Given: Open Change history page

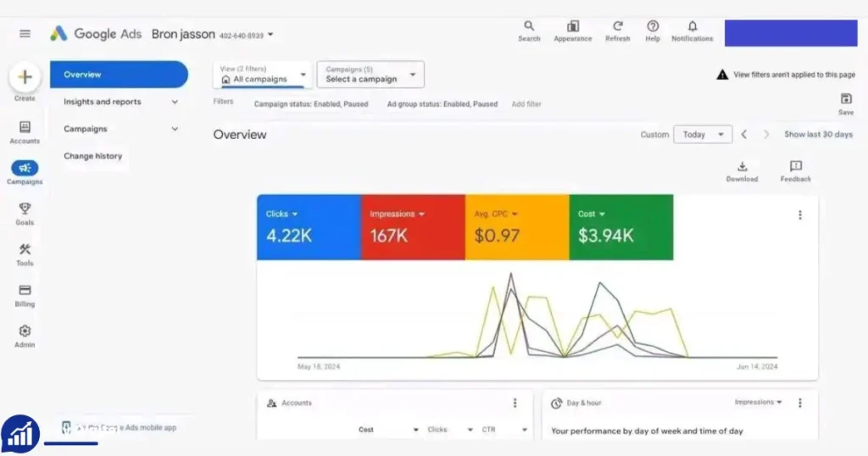Looking at the screenshot, I should 93,156.
